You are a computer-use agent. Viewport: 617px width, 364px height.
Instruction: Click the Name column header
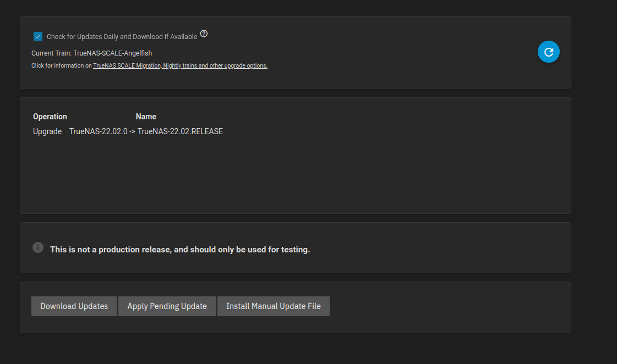(x=146, y=117)
